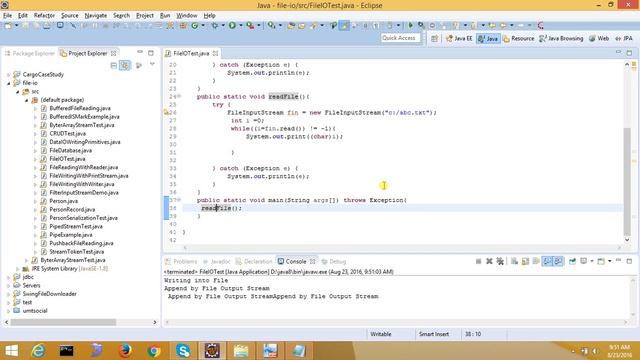The width and height of the screenshot is (640, 360).
Task: Click the Open Perspective icon
Action: coord(434,38)
